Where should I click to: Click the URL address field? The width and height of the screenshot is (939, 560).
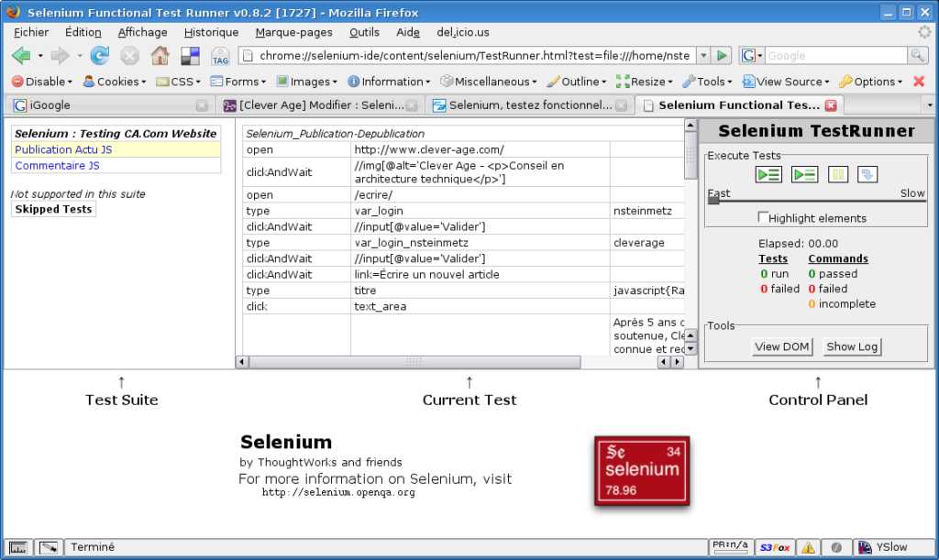[x=469, y=56]
